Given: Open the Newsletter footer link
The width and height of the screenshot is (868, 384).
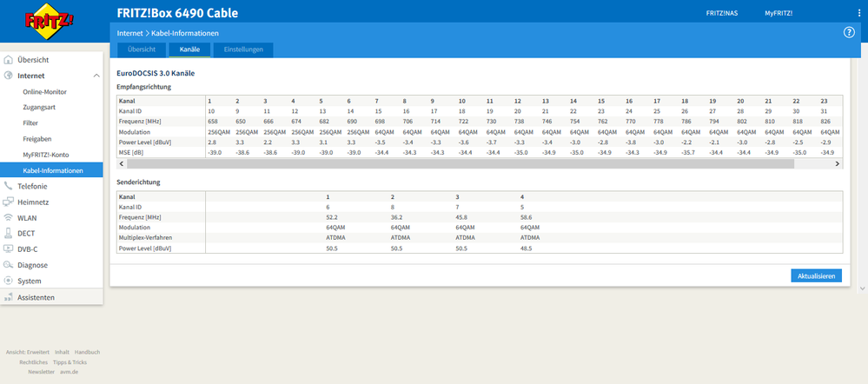Looking at the screenshot, I should [x=42, y=372].
